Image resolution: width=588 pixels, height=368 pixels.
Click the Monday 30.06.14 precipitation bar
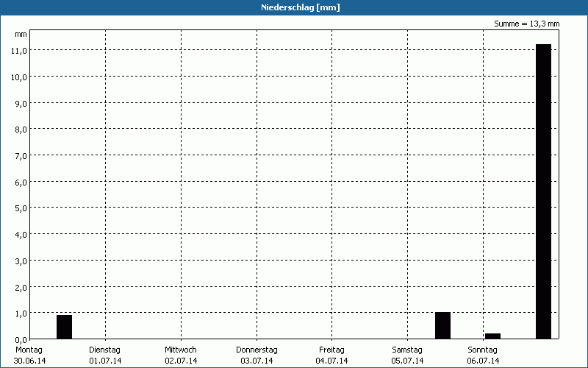pos(64,327)
